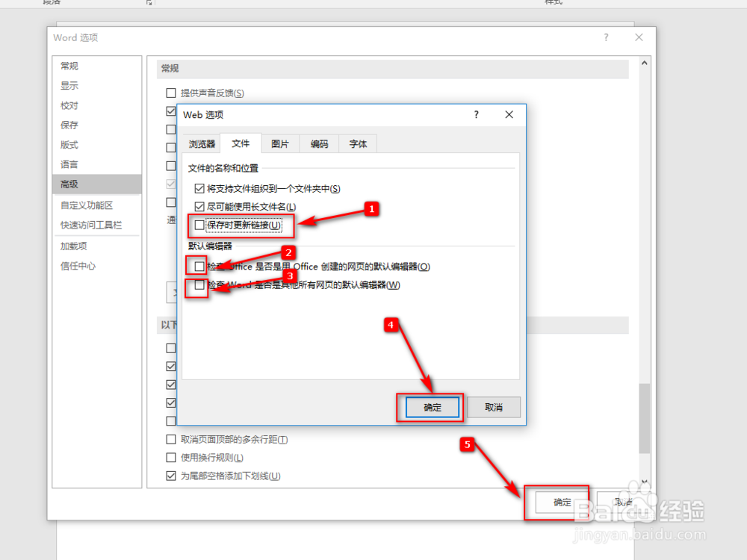Disable 尽可能使用长文件名 option

pos(199,207)
